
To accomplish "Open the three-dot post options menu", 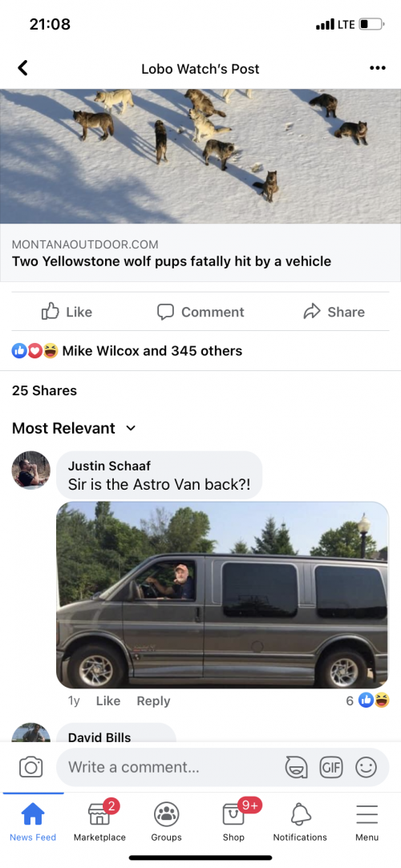I will click(377, 68).
